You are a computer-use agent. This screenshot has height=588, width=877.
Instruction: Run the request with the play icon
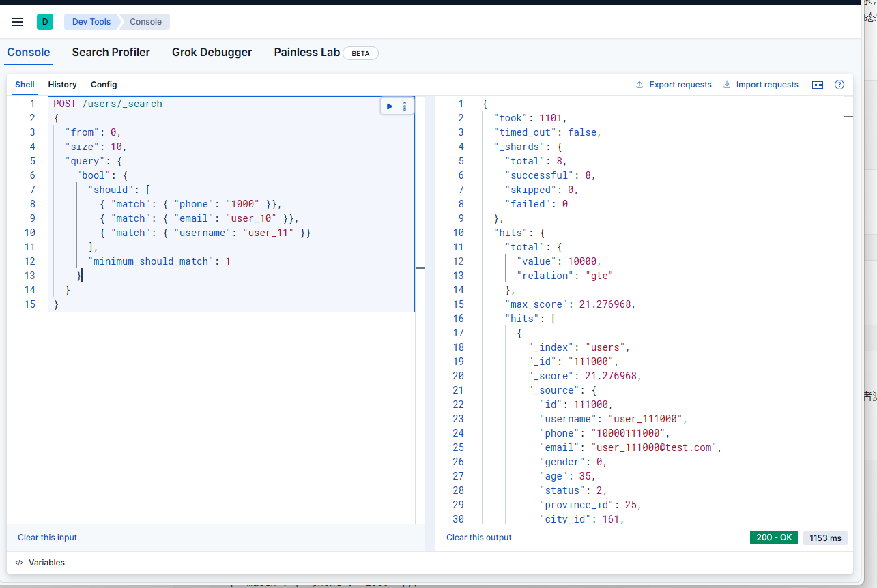(x=390, y=106)
